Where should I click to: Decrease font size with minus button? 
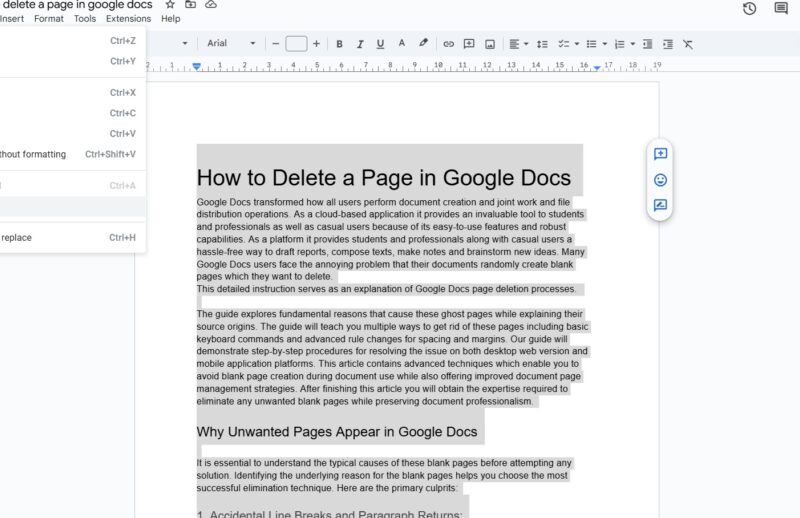(276, 44)
